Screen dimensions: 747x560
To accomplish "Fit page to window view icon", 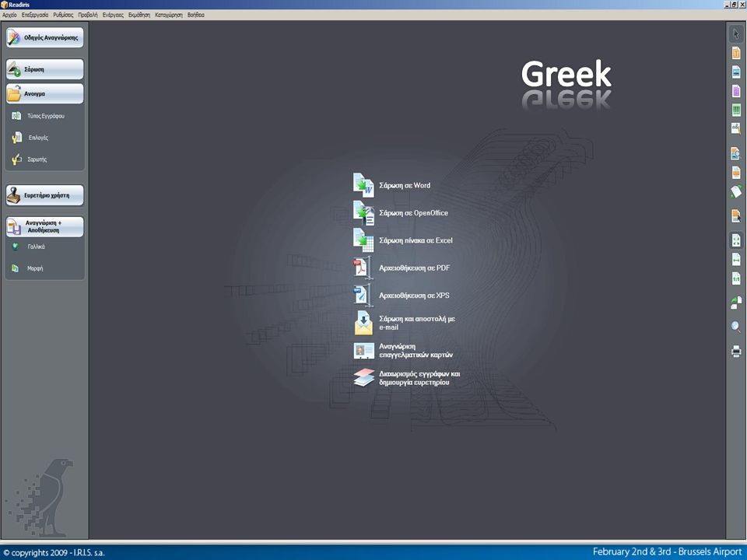I will [736, 240].
